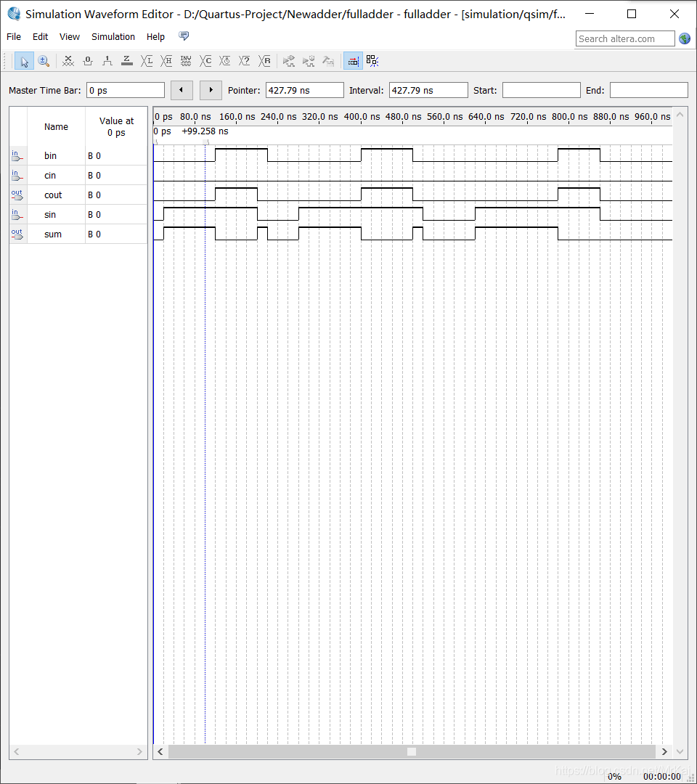Toggle Snap to Grid button
The image size is (697, 784).
[353, 62]
